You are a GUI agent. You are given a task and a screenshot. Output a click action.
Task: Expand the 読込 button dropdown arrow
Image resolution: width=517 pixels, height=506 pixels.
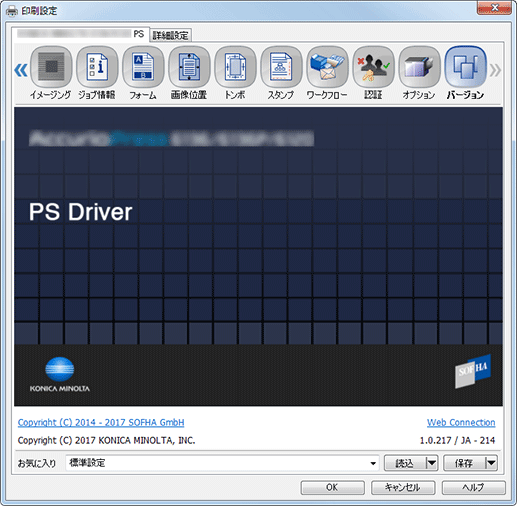coord(432,463)
